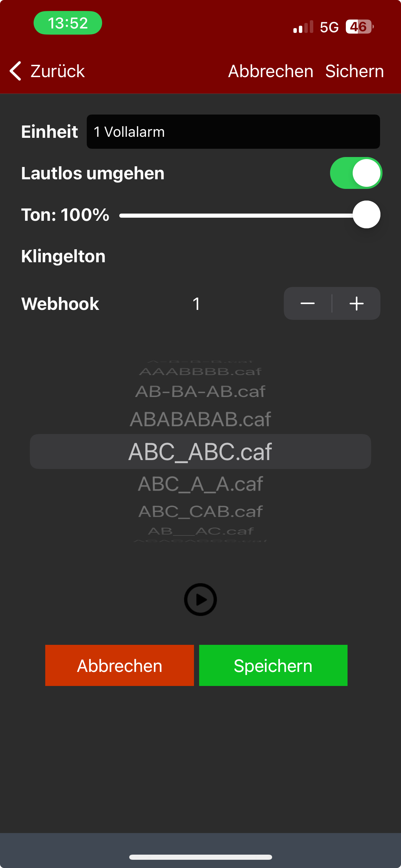Choose ABC_A_A.caf as the ringtone

click(x=200, y=483)
